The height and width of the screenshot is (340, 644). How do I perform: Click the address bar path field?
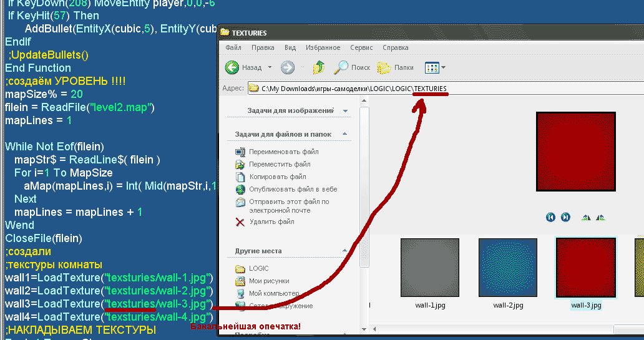tap(437, 89)
